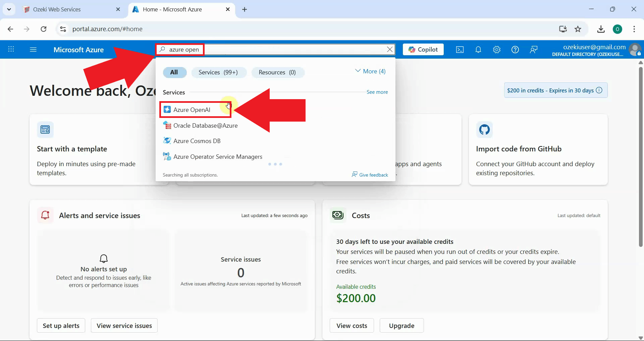Open the browser tab search chevron
The width and height of the screenshot is (644, 341).
tap(9, 9)
